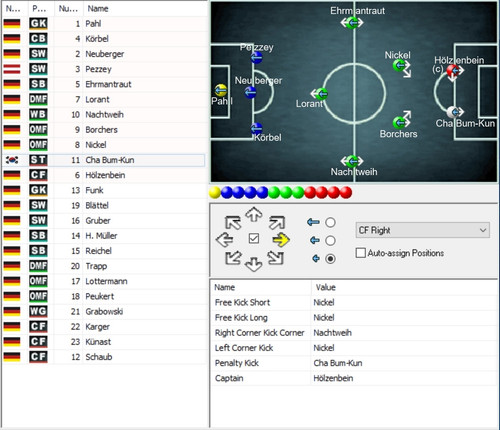This screenshot has width=500, height=430.
Task: Select Schaub row in player list
Action: point(104,357)
